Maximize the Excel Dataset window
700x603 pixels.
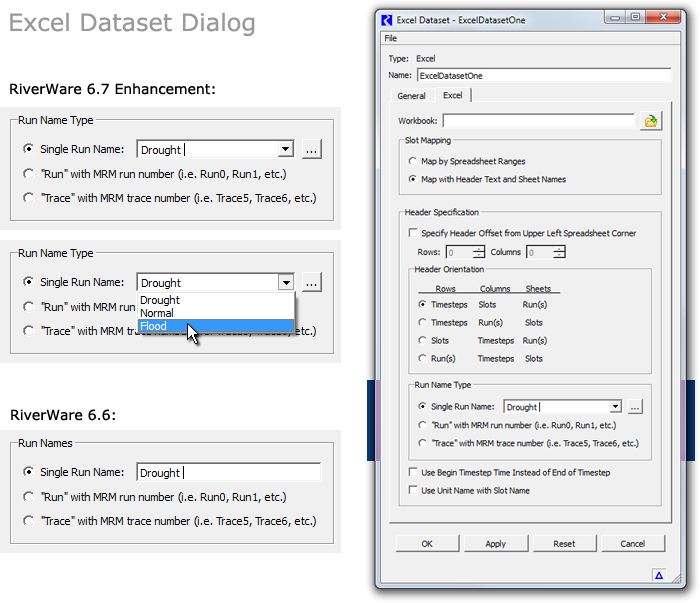(635, 17)
